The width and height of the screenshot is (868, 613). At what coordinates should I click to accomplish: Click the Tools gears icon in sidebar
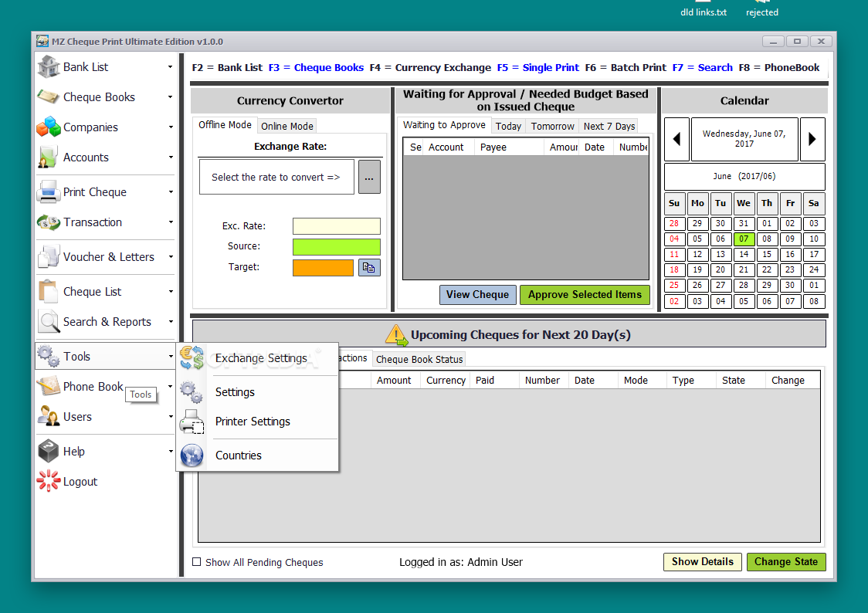point(49,356)
